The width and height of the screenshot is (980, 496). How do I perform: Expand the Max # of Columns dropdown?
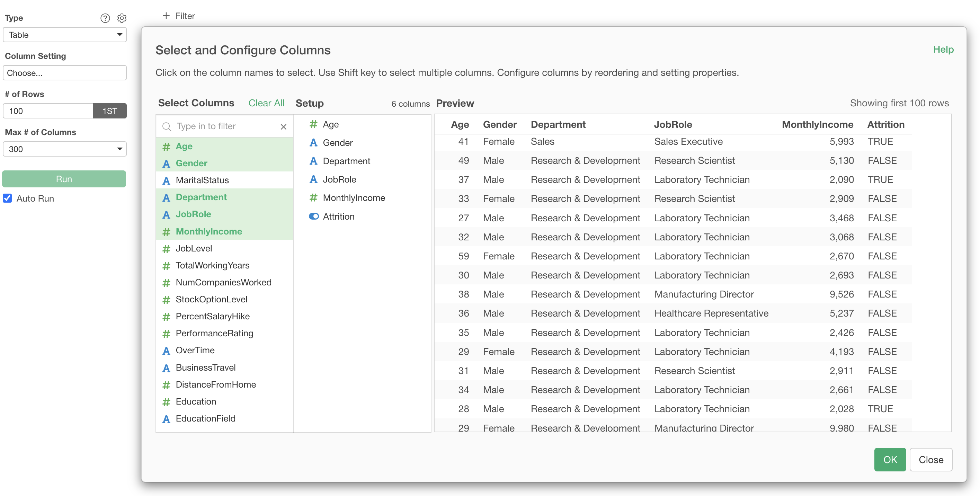point(65,149)
